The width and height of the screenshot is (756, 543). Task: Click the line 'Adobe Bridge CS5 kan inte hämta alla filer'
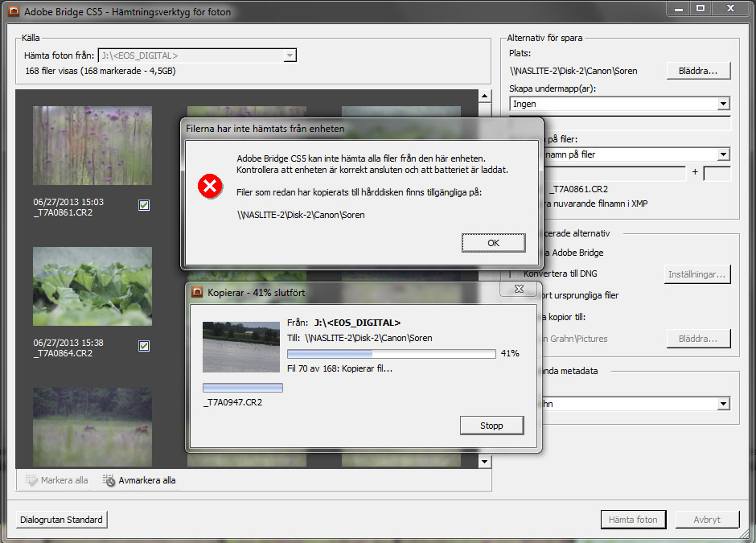click(x=361, y=158)
